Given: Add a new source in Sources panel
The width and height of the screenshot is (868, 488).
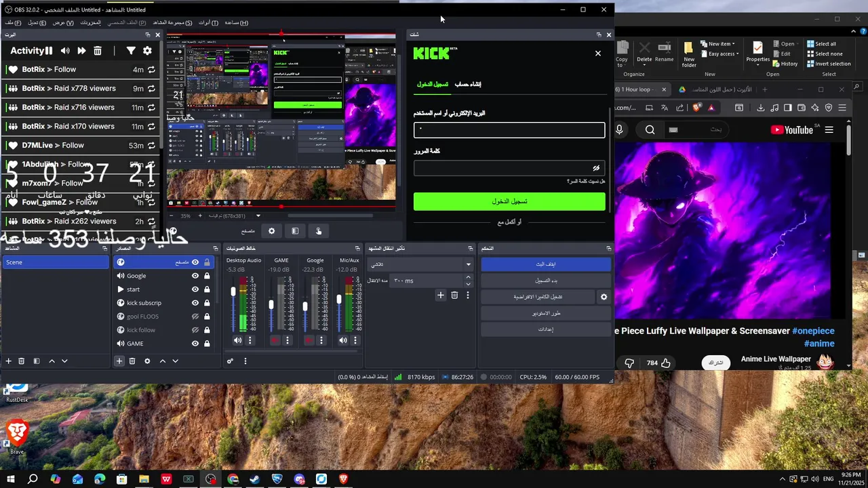Looking at the screenshot, I should 119,361.
